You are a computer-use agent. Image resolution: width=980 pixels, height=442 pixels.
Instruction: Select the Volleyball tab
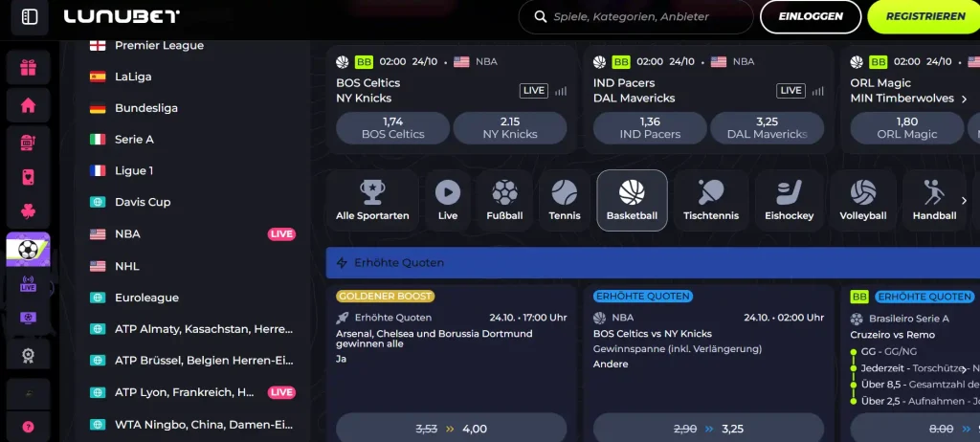pyautogui.click(x=863, y=200)
